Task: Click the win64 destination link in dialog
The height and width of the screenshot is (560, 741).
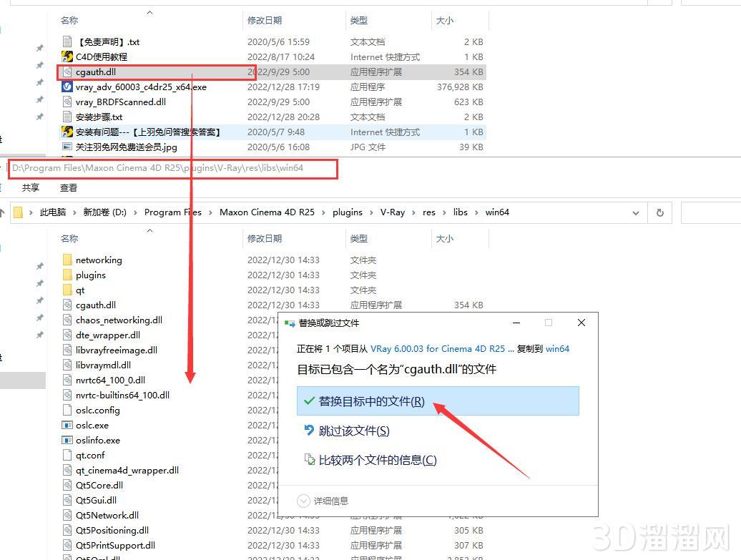Action: pos(557,349)
